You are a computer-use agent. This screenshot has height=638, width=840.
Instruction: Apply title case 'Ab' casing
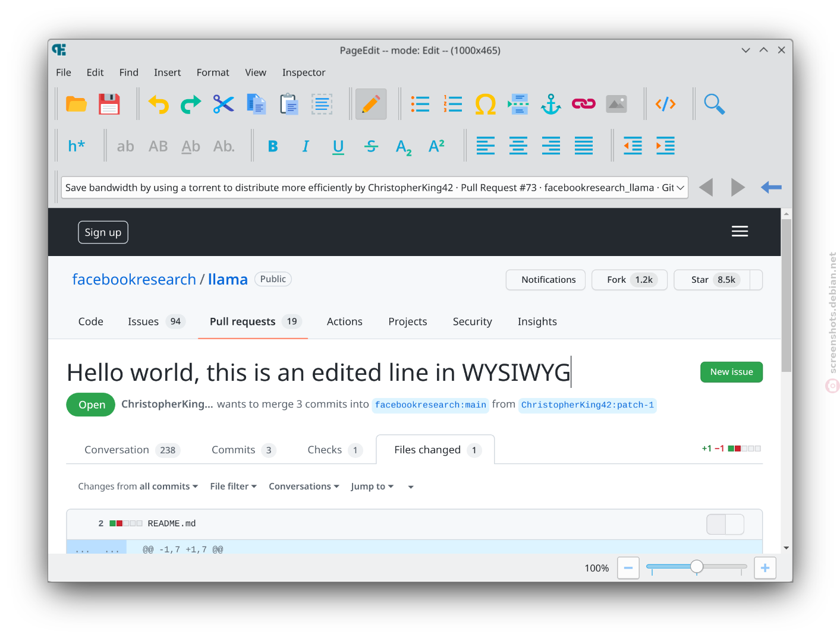(191, 146)
